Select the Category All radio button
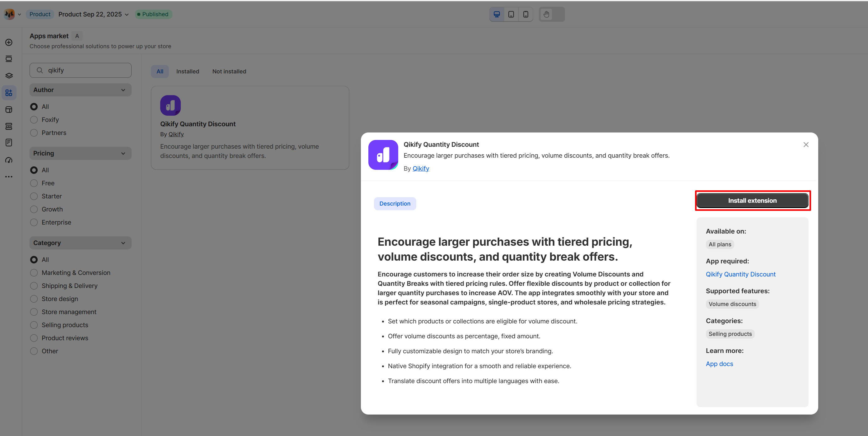 click(34, 260)
